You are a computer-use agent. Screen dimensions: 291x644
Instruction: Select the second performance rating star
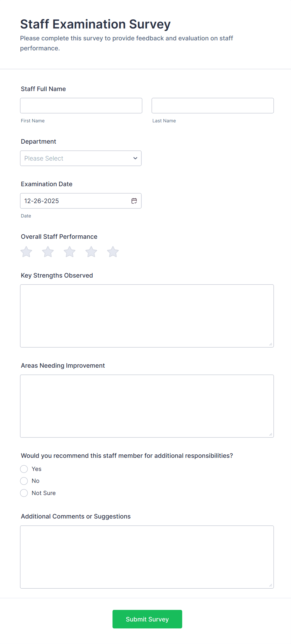tap(48, 252)
